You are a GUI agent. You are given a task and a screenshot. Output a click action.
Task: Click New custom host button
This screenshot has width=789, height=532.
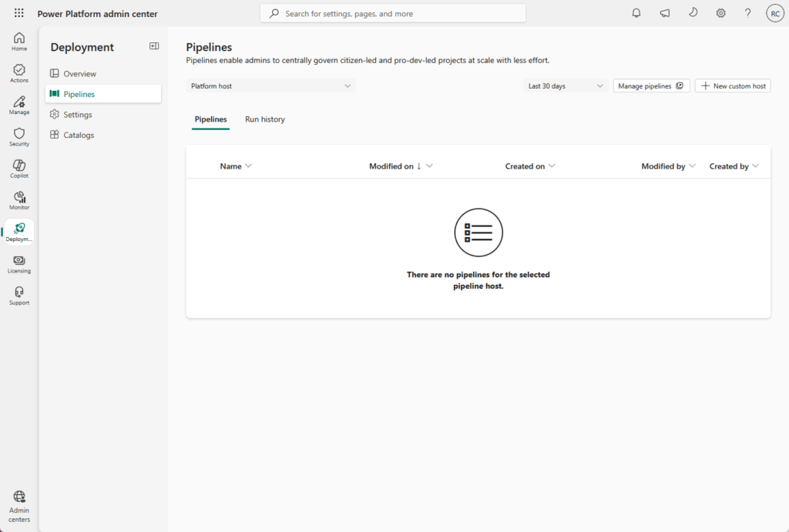click(734, 86)
